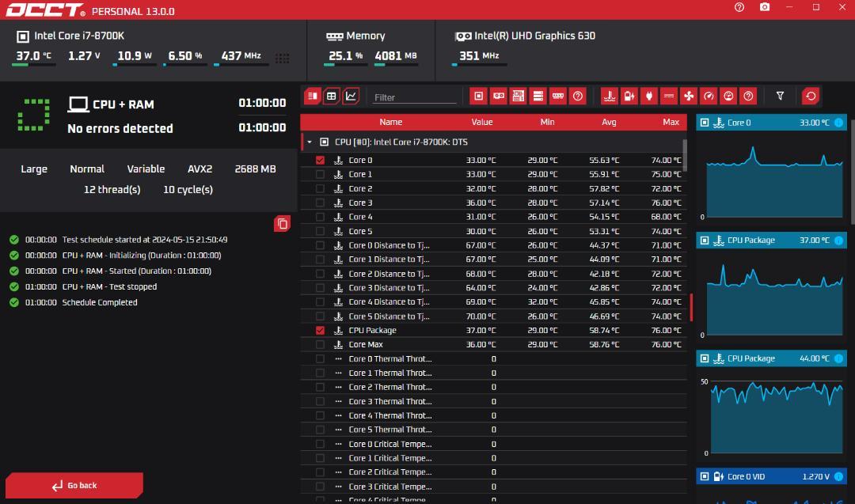Sort the table by Max column
Screen dimensions: 855x504
tap(671, 122)
